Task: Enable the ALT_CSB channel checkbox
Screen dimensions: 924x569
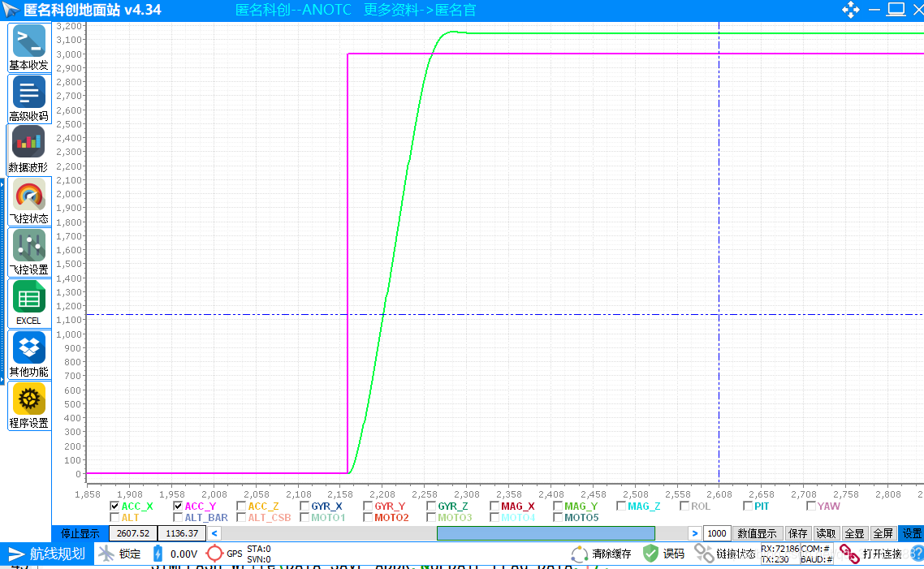Action: (x=241, y=517)
